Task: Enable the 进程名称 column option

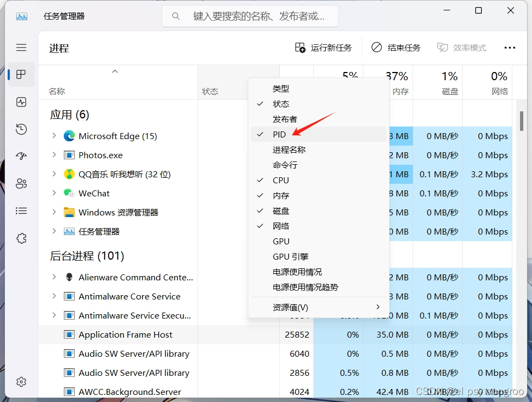Action: (319, 149)
